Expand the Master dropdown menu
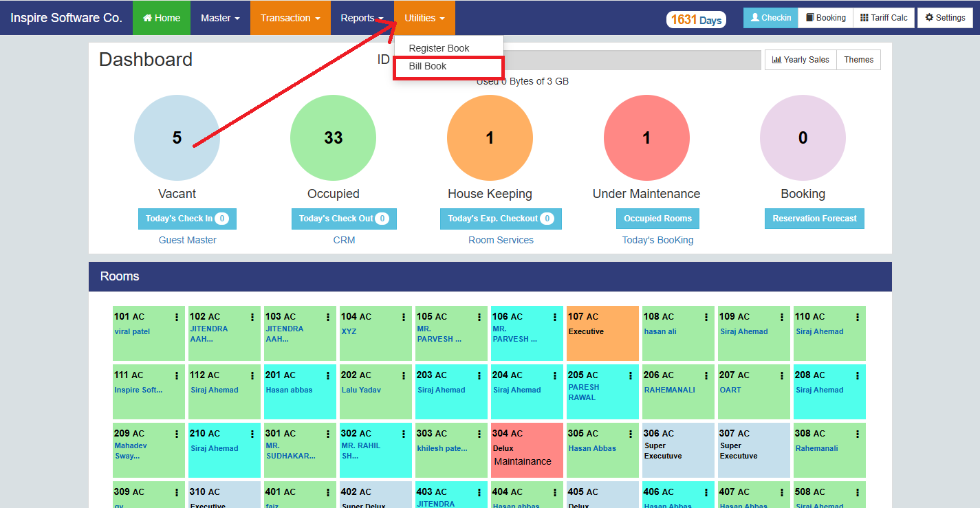The height and width of the screenshot is (508, 980). tap(220, 18)
